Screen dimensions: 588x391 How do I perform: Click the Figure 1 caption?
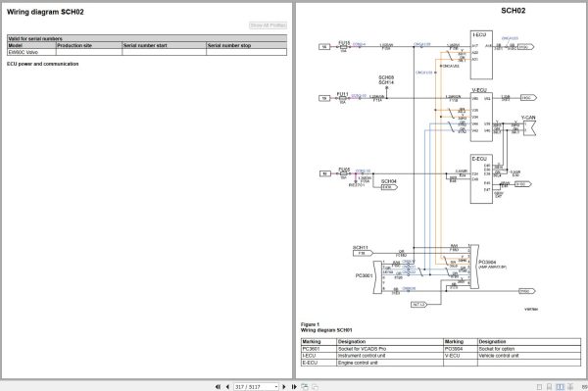click(x=310, y=324)
